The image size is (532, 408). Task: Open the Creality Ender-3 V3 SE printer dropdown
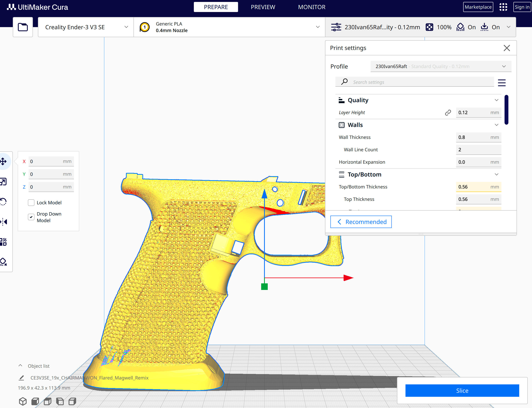(x=86, y=27)
